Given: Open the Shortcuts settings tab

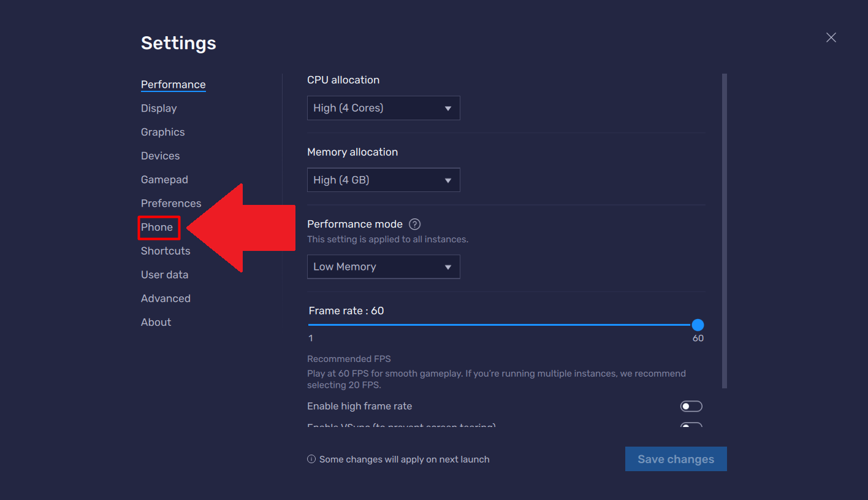Looking at the screenshot, I should [166, 252].
